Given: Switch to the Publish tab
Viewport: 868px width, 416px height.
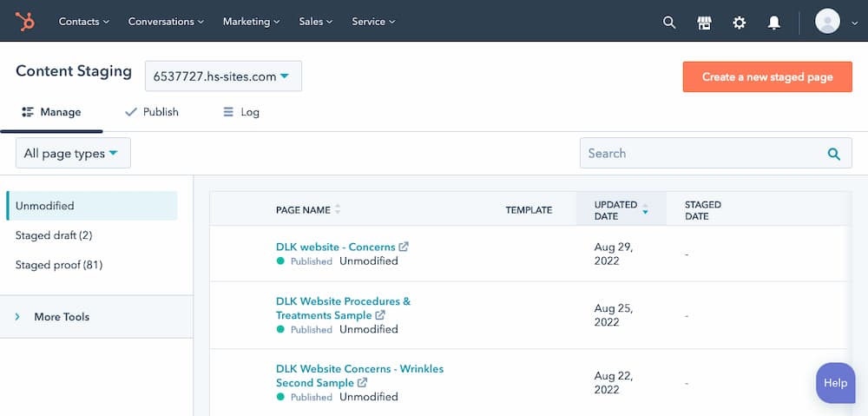Looking at the screenshot, I should click(152, 112).
